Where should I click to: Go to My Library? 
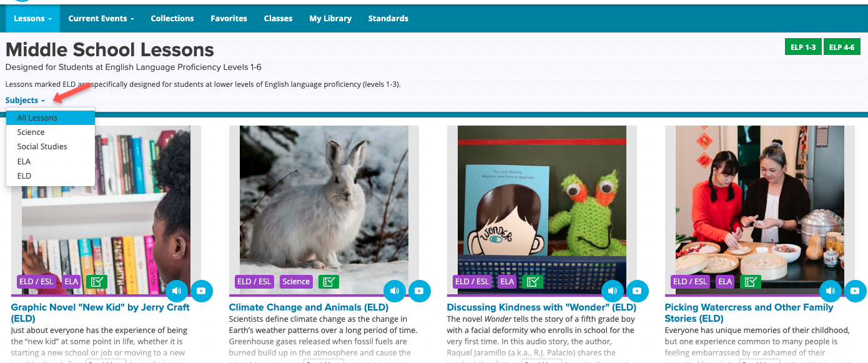coord(330,18)
